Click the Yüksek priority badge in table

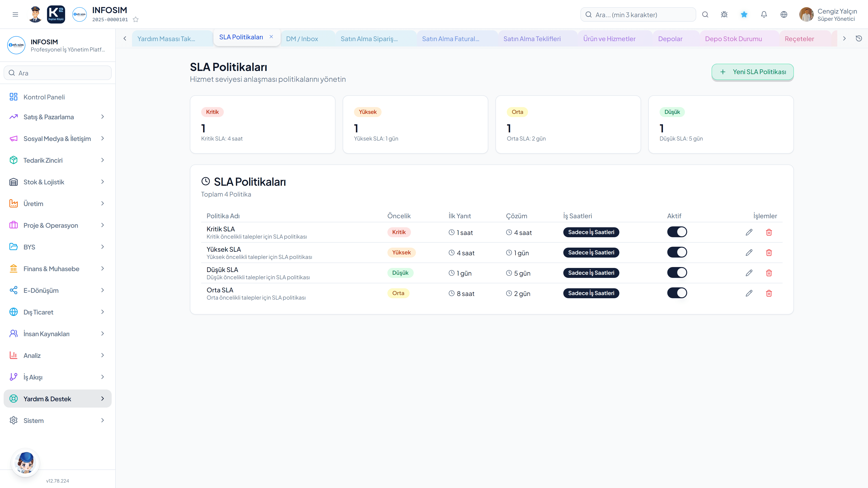coord(401,252)
